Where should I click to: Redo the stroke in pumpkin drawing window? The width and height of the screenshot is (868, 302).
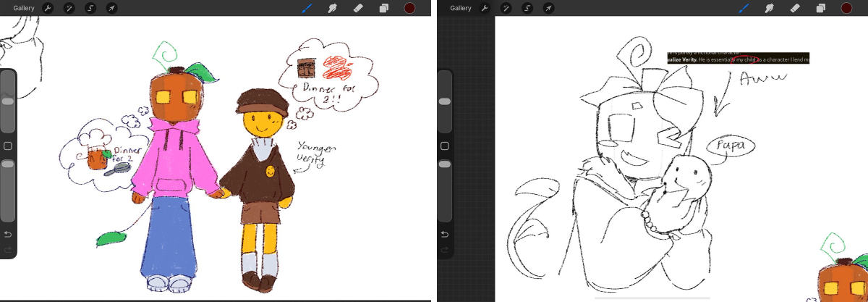(8, 250)
